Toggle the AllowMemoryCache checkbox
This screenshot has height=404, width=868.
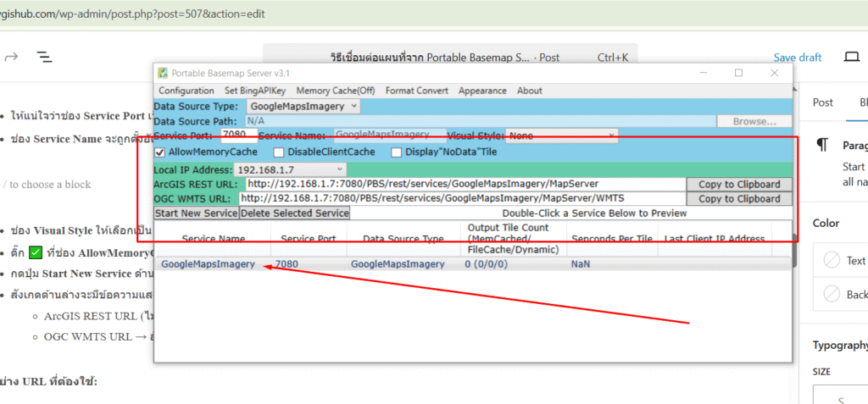click(x=160, y=152)
